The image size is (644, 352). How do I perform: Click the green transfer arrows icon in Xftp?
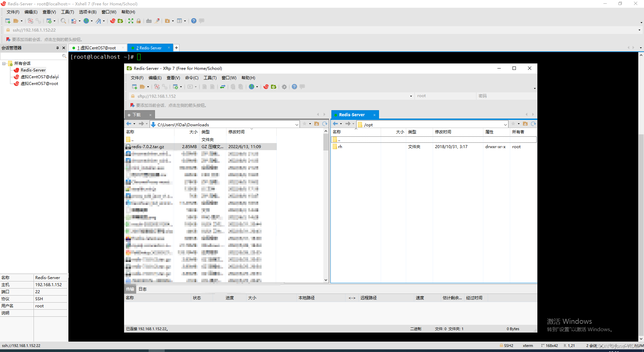(222, 87)
